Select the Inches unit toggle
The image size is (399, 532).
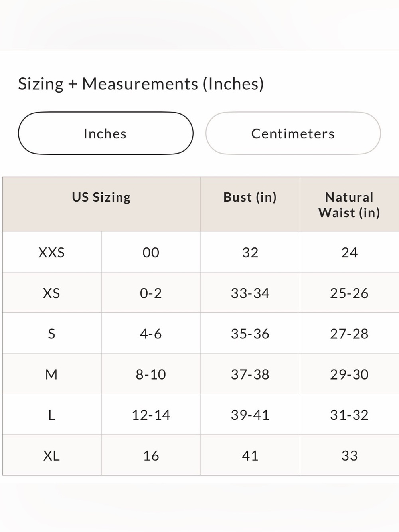tap(105, 133)
